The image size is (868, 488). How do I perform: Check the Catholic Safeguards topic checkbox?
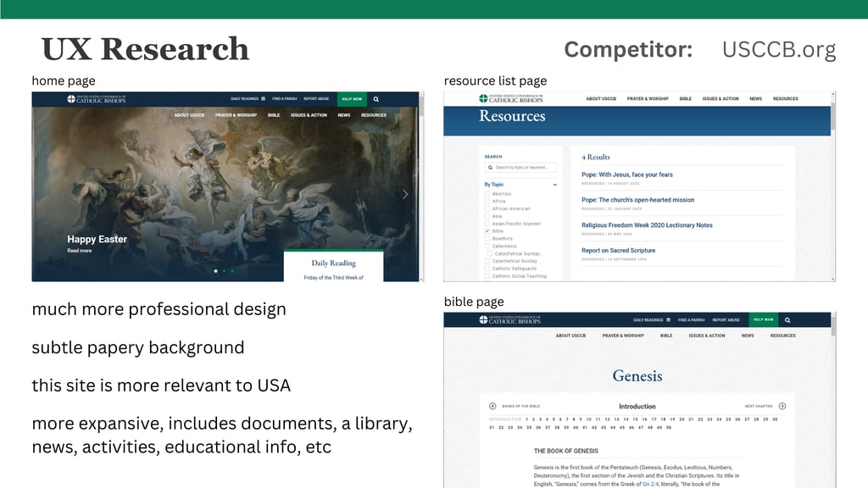click(x=487, y=269)
